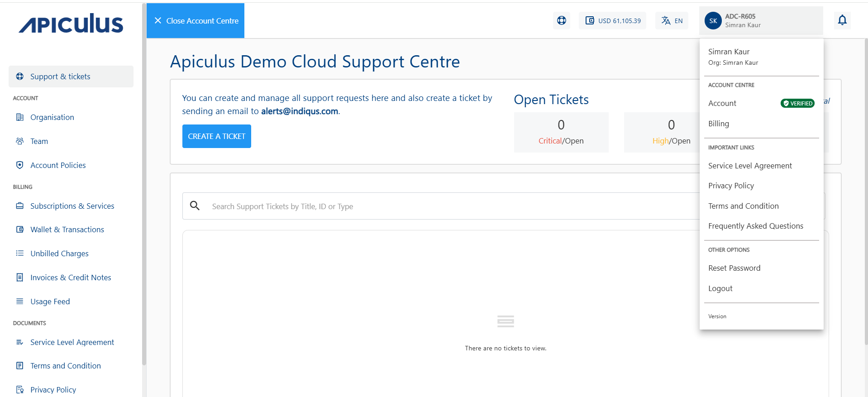The height and width of the screenshot is (397, 868).
Task: Click the Account Policies shield icon
Action: coord(20,165)
